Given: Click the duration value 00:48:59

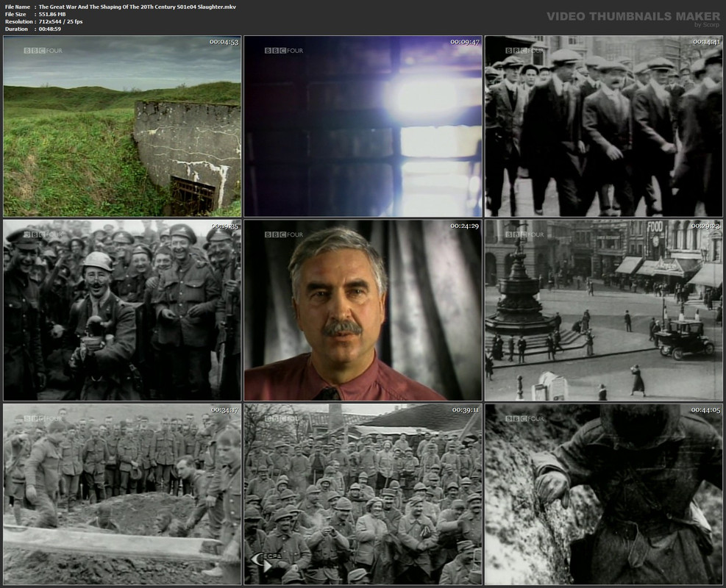Looking at the screenshot, I should coord(49,29).
